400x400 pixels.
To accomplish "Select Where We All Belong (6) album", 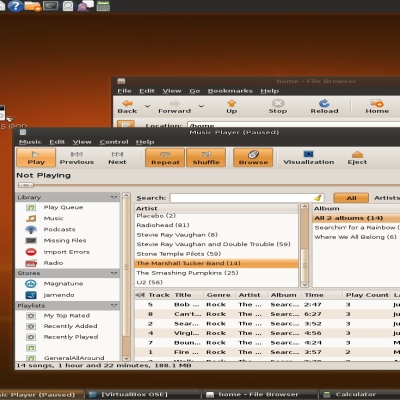I will click(x=356, y=237).
